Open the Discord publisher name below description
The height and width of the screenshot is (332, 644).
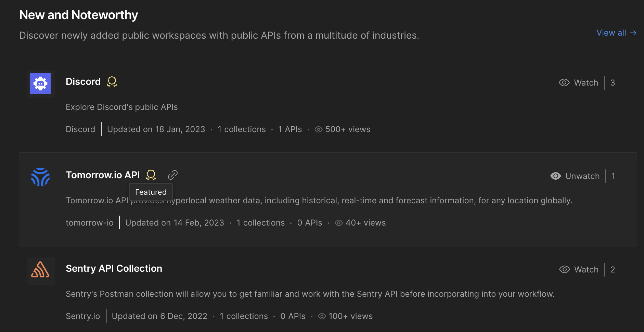tap(80, 129)
